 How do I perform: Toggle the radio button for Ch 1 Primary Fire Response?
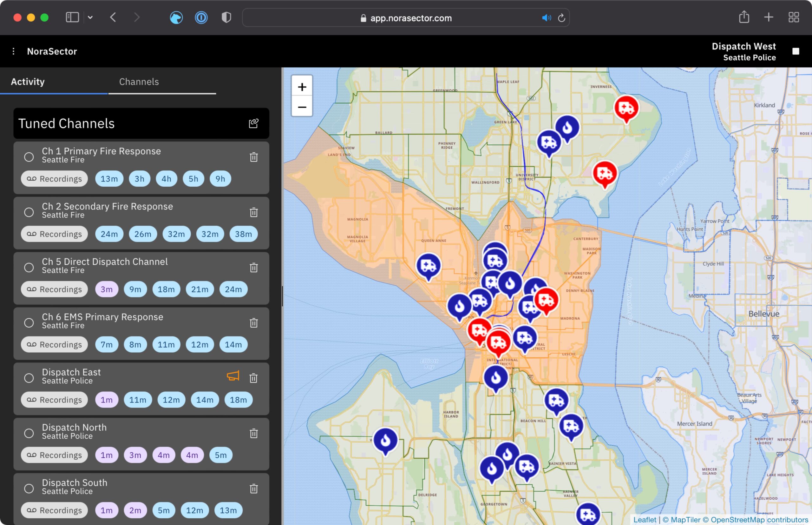pyautogui.click(x=28, y=156)
